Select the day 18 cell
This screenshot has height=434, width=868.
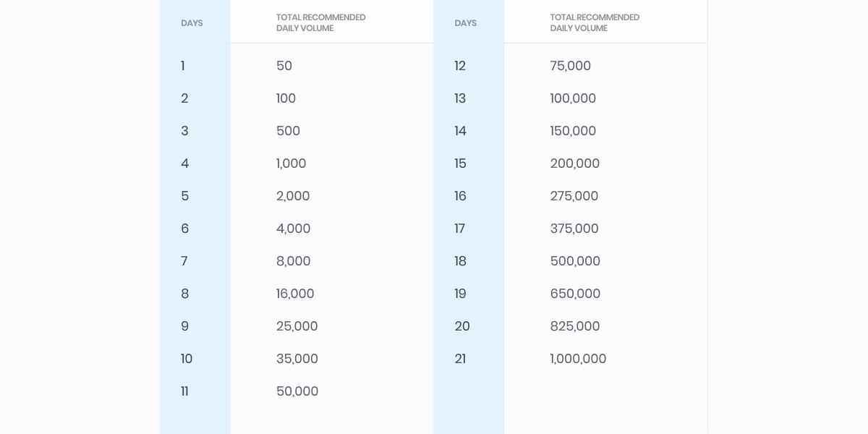click(x=460, y=261)
